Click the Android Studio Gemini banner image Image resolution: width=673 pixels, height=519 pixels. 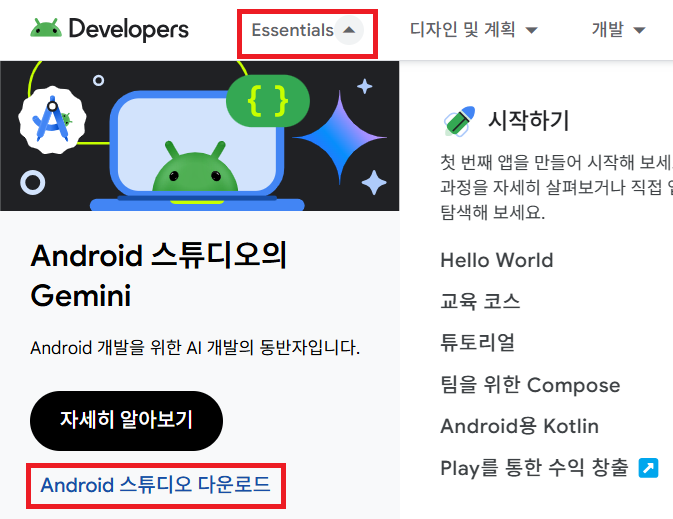click(200, 136)
